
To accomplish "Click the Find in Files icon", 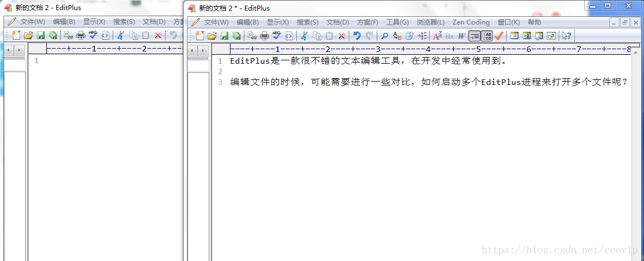I will (409, 36).
